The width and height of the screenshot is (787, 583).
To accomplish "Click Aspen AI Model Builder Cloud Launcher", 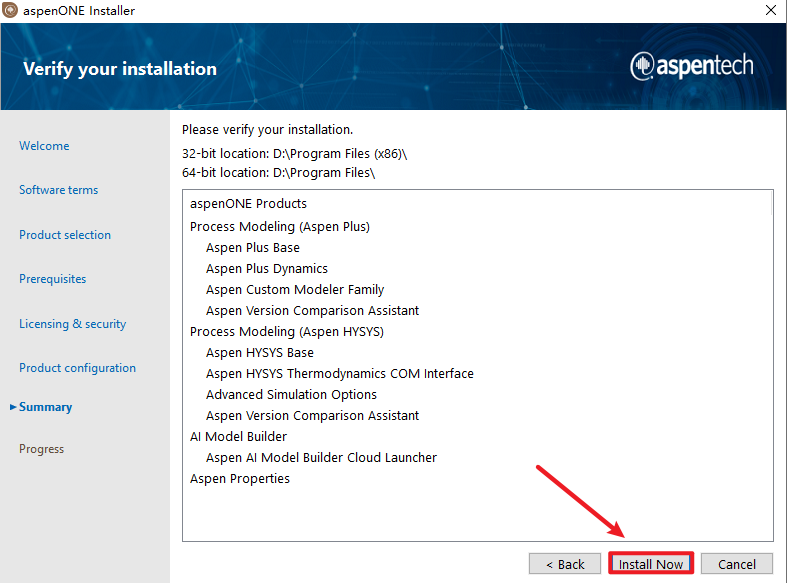I will point(321,458).
